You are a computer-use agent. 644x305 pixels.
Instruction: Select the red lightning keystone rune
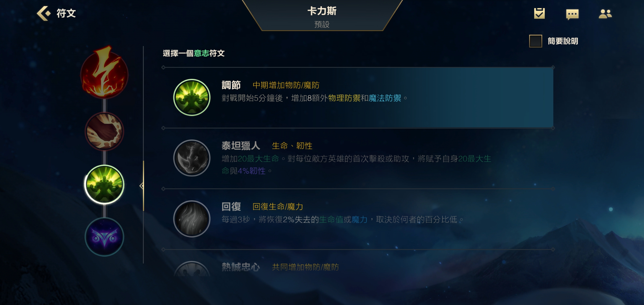click(104, 73)
